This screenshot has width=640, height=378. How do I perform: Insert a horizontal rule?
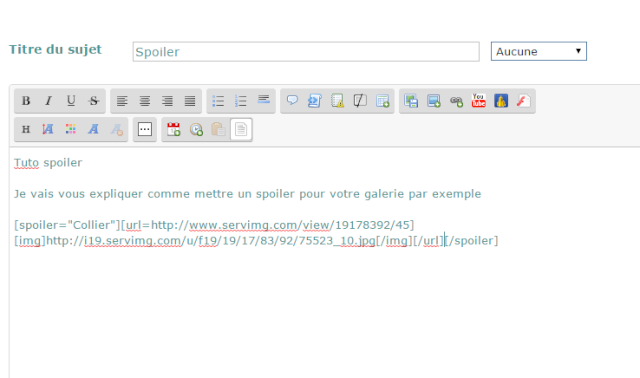pos(264,100)
